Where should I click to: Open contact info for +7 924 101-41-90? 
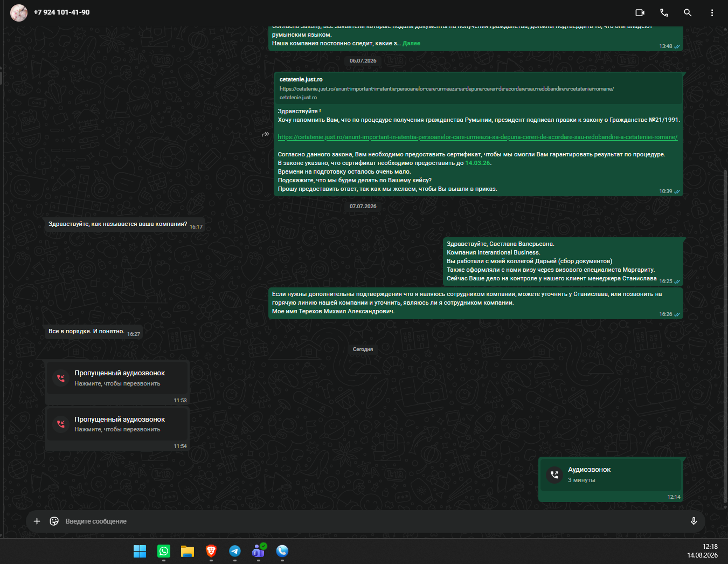tap(61, 12)
